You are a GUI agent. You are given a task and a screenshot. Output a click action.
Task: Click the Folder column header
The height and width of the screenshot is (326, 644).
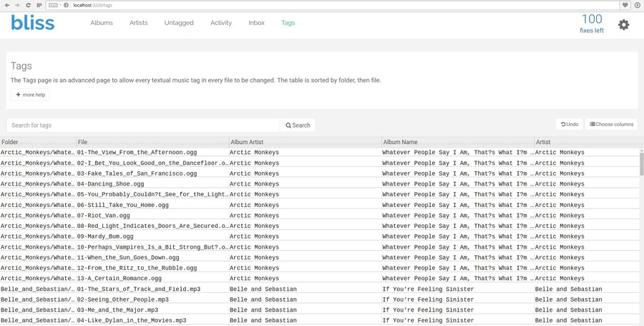pyautogui.click(x=38, y=142)
